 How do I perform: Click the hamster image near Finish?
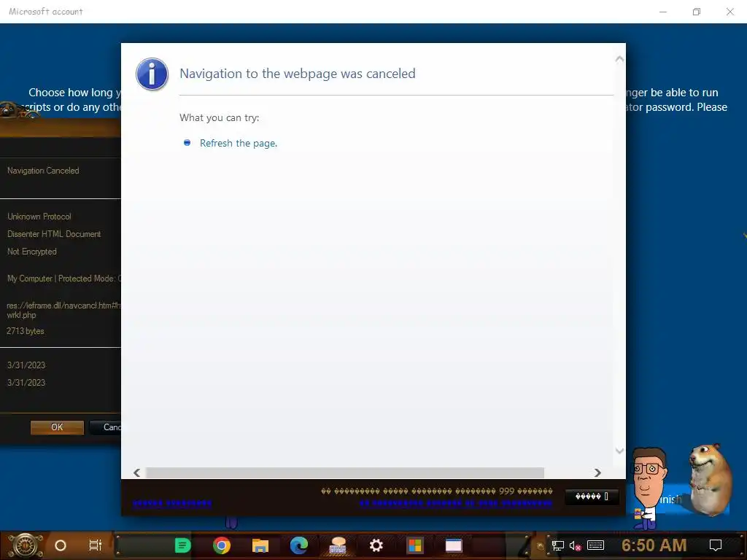(x=710, y=478)
